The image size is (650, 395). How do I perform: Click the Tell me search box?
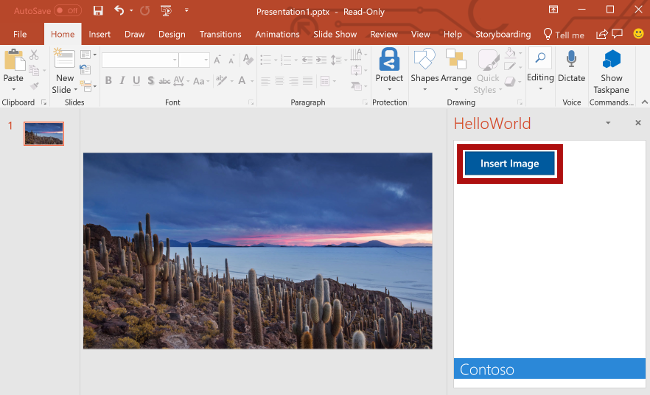564,35
